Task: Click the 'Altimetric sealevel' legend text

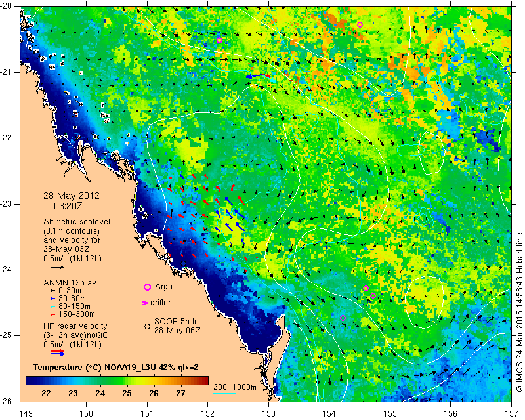Action: (77, 222)
